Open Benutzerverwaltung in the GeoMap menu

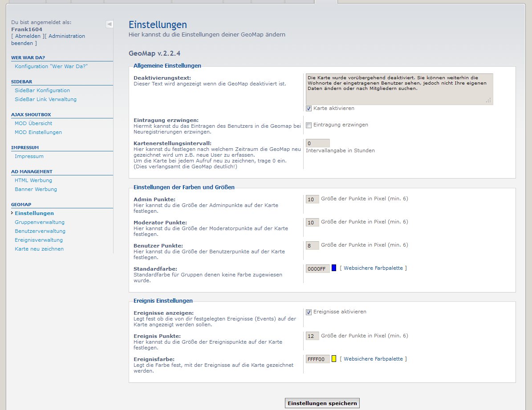click(x=40, y=231)
